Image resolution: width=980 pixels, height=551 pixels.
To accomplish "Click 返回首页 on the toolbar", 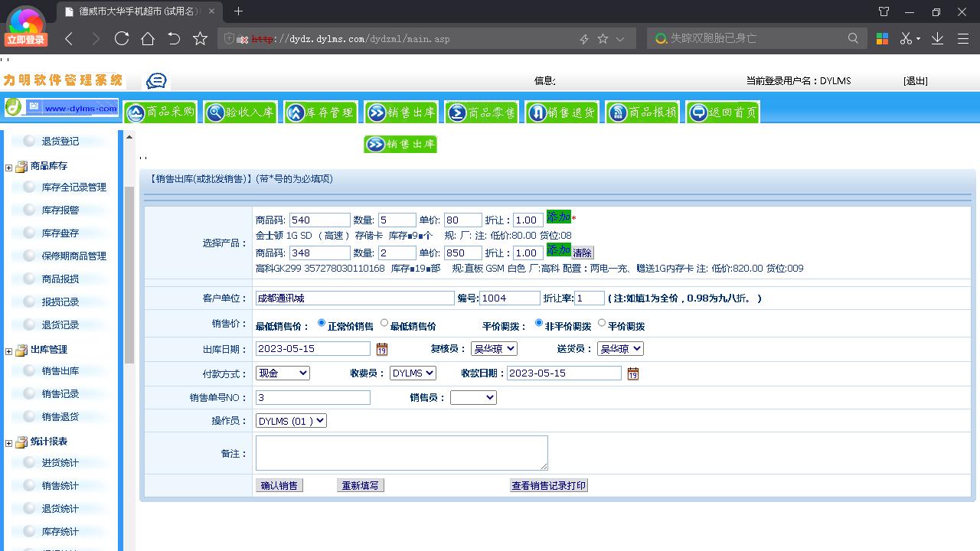I will coord(721,112).
